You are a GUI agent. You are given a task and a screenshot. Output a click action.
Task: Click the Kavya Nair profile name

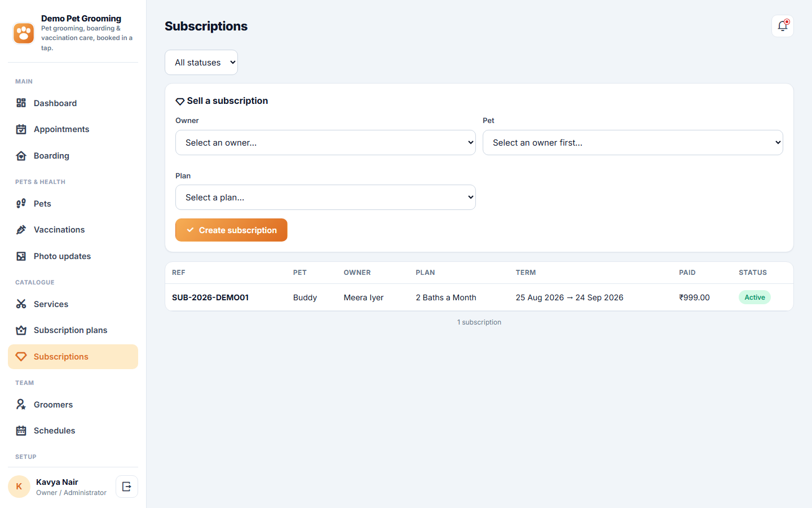point(57,482)
